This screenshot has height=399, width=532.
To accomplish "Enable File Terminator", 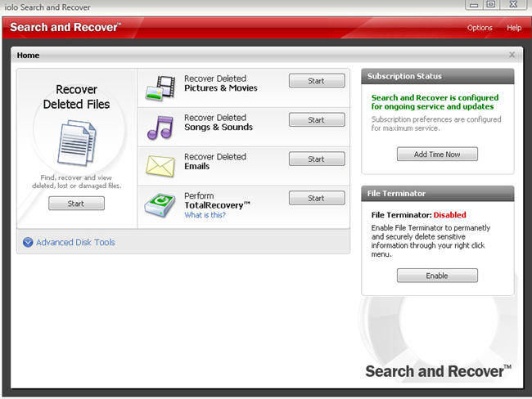I will 437,276.
